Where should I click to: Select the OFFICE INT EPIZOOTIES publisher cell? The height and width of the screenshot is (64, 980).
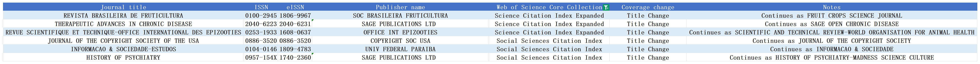pyautogui.click(x=400, y=33)
